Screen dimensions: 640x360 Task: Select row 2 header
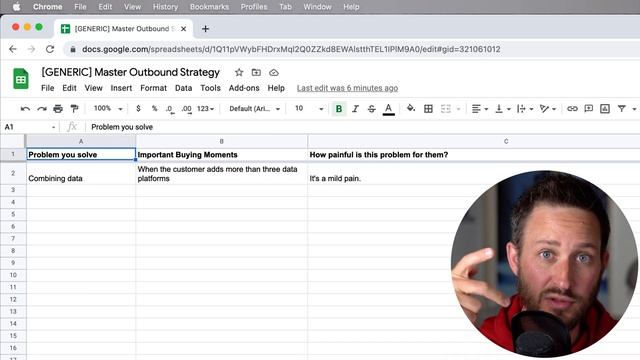(13, 173)
